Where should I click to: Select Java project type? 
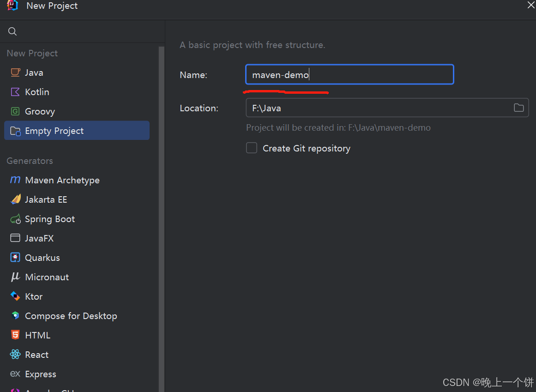point(77,72)
